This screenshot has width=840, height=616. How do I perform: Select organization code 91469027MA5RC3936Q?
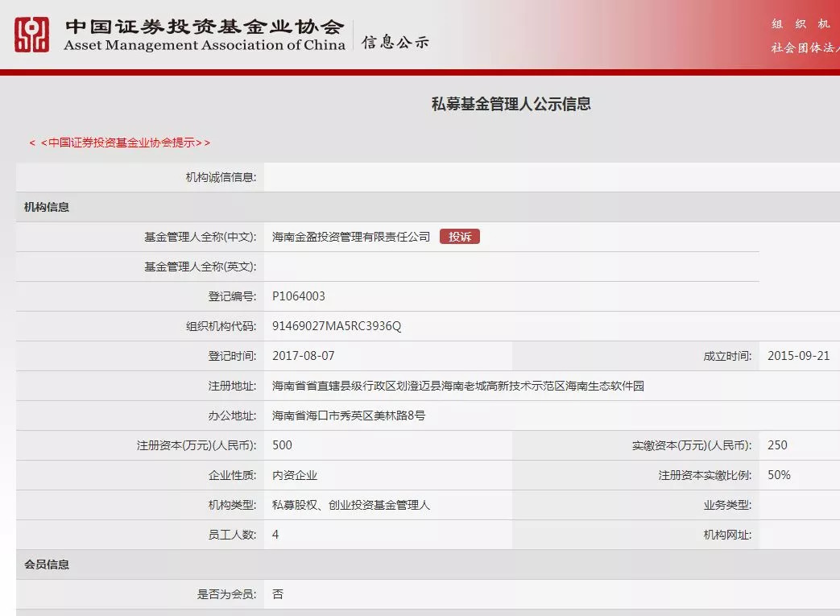337,326
